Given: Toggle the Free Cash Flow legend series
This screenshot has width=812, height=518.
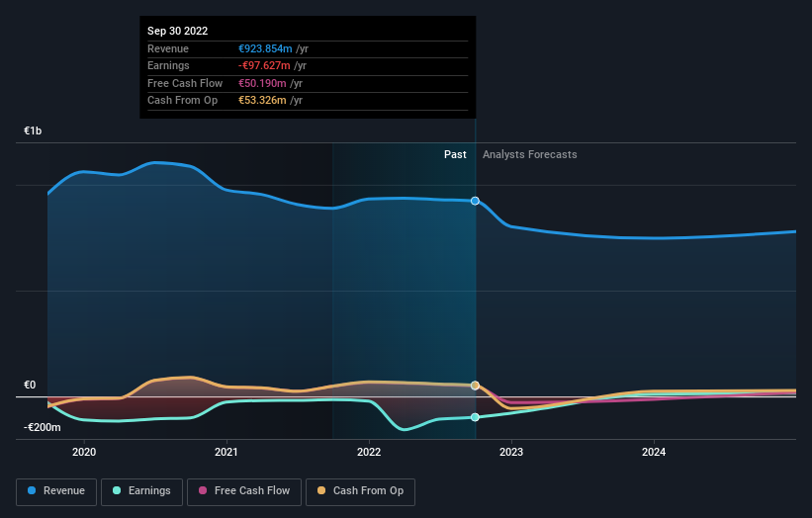Looking at the screenshot, I should pyautogui.click(x=244, y=491).
